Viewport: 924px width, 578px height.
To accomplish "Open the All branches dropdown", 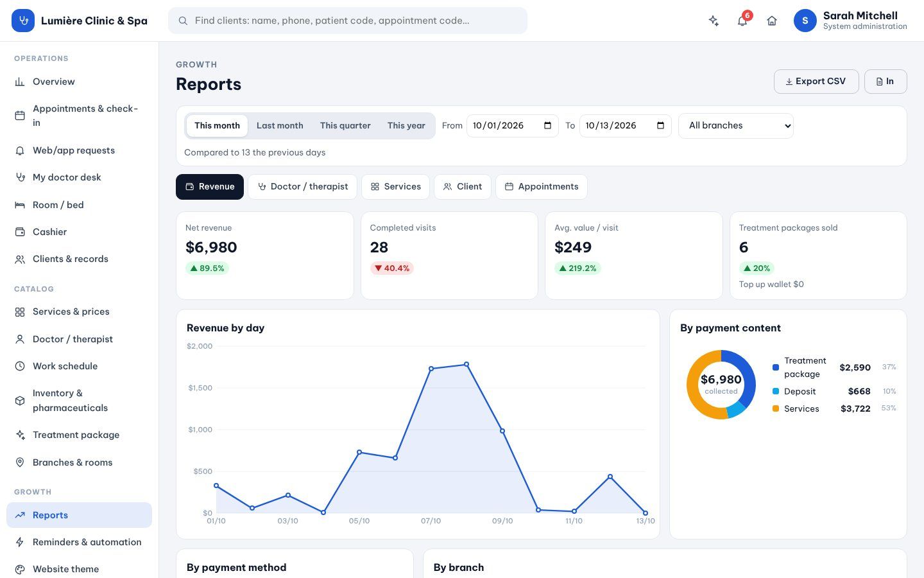I will tap(736, 126).
